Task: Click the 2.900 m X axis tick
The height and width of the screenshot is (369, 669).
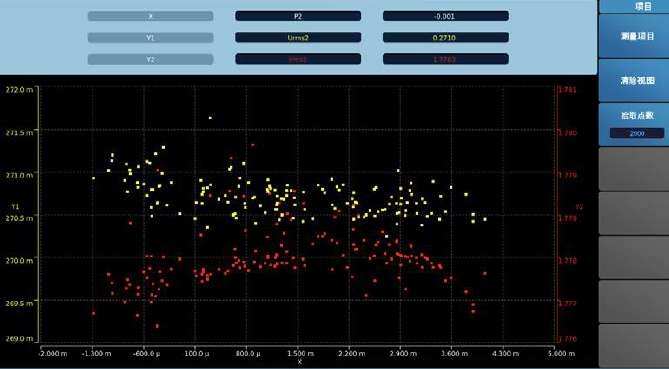Action: tap(403, 353)
